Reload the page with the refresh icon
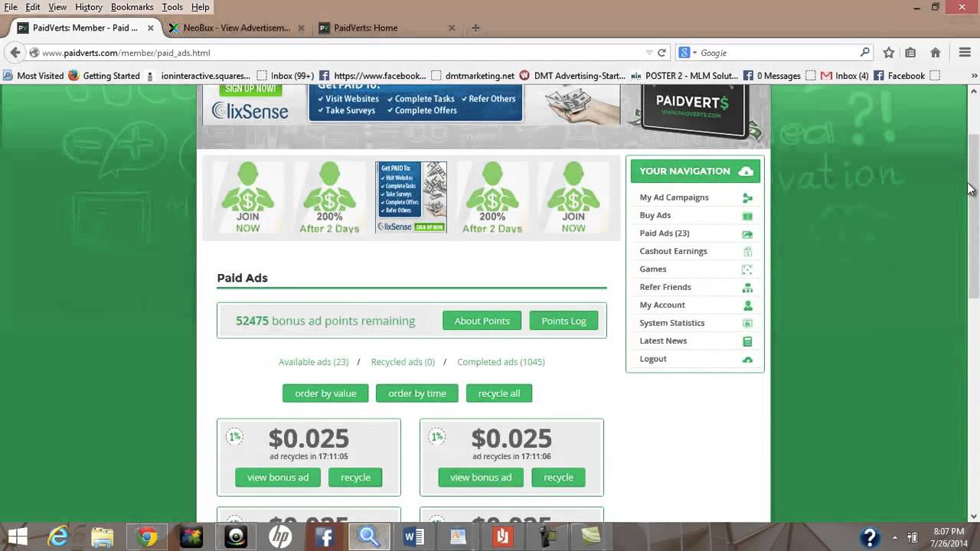 [662, 53]
